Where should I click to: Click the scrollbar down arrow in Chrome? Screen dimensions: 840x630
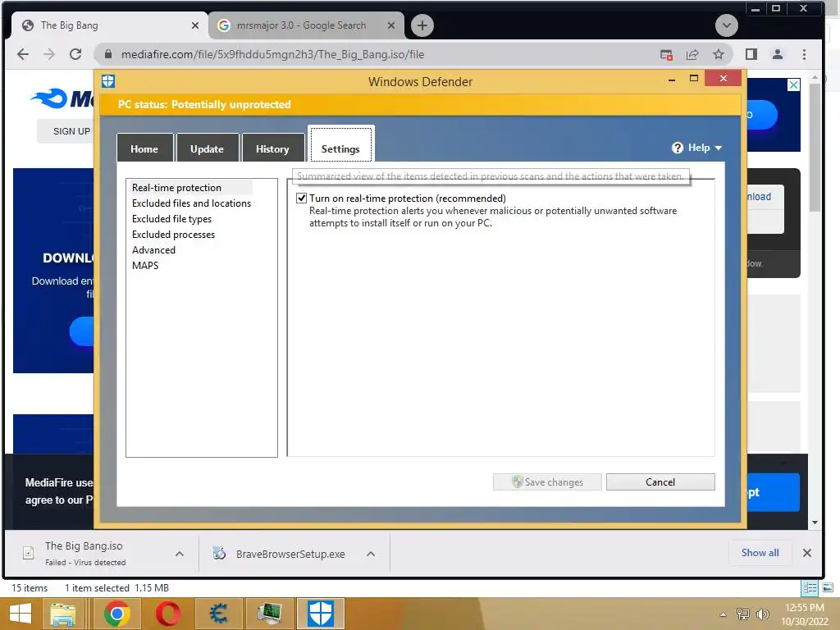tap(815, 523)
